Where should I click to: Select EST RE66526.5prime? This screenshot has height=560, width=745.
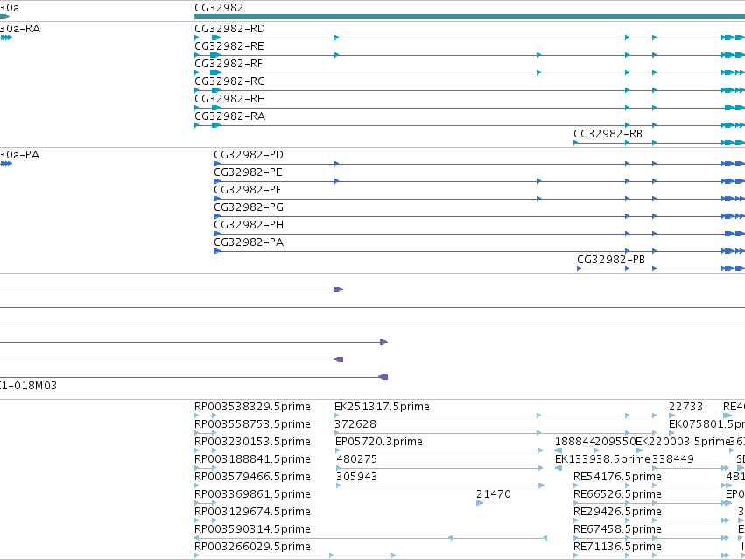(618, 494)
